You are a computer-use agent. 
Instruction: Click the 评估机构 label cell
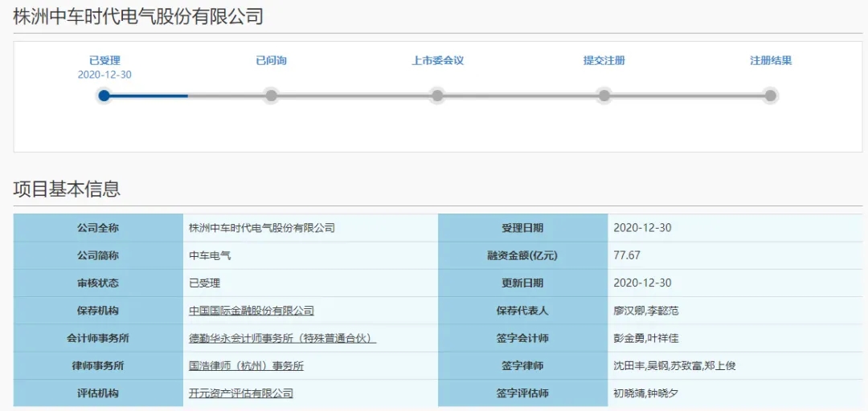tap(98, 393)
